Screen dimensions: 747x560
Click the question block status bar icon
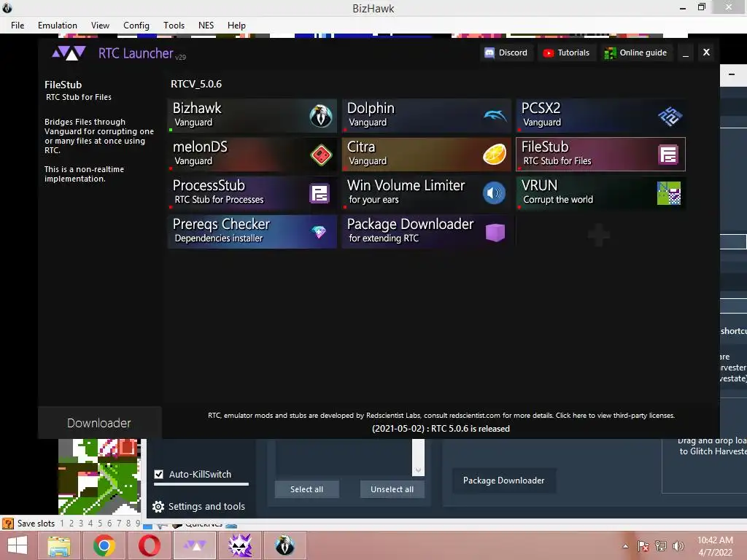point(7,524)
